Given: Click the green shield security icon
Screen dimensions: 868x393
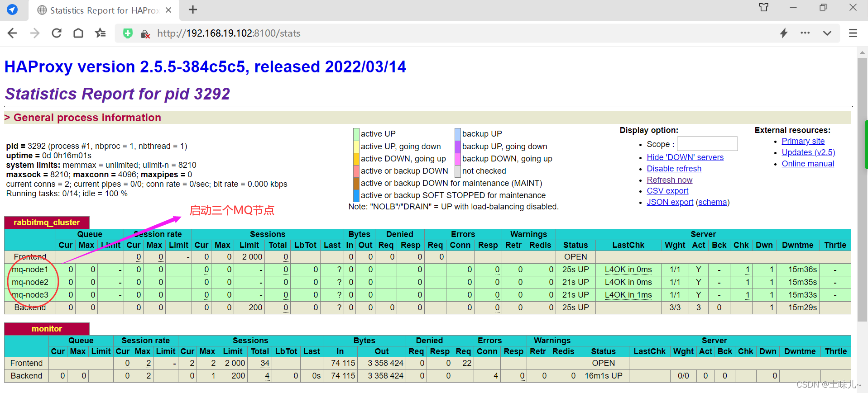Looking at the screenshot, I should pos(128,33).
